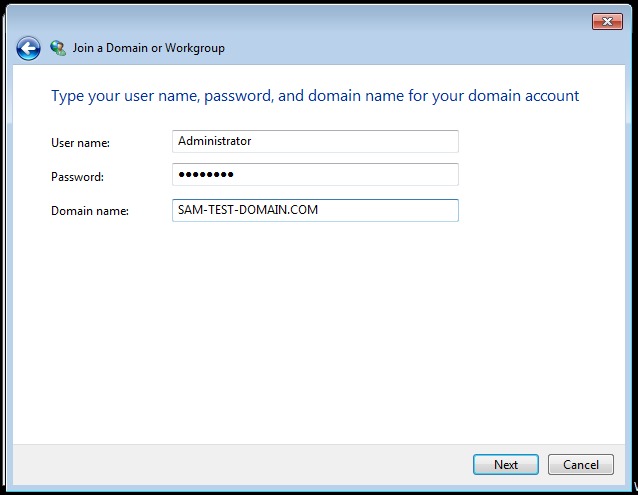Image resolution: width=638 pixels, height=495 pixels.
Task: Go back using the blue arrow button
Action: [28, 48]
